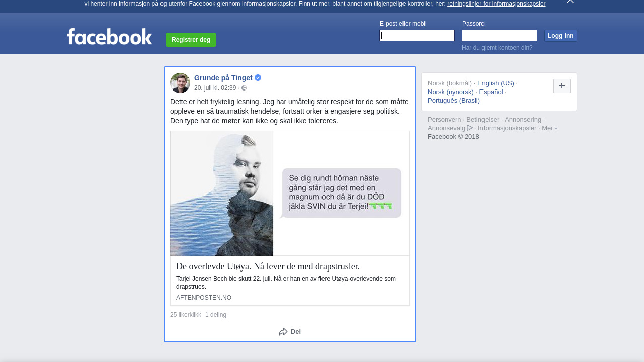Screen dimensions: 644x362
Task: Click the Facebook logo
Action: coord(109,36)
